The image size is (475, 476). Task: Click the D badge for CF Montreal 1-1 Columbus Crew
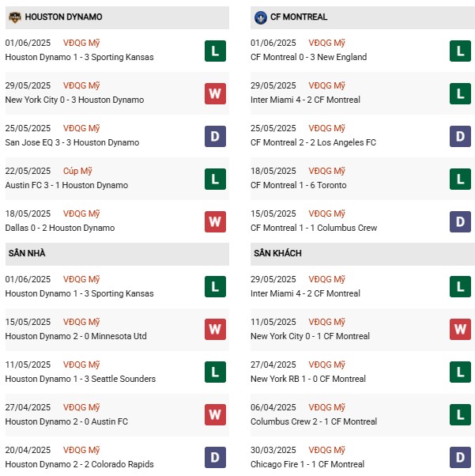[460, 221]
